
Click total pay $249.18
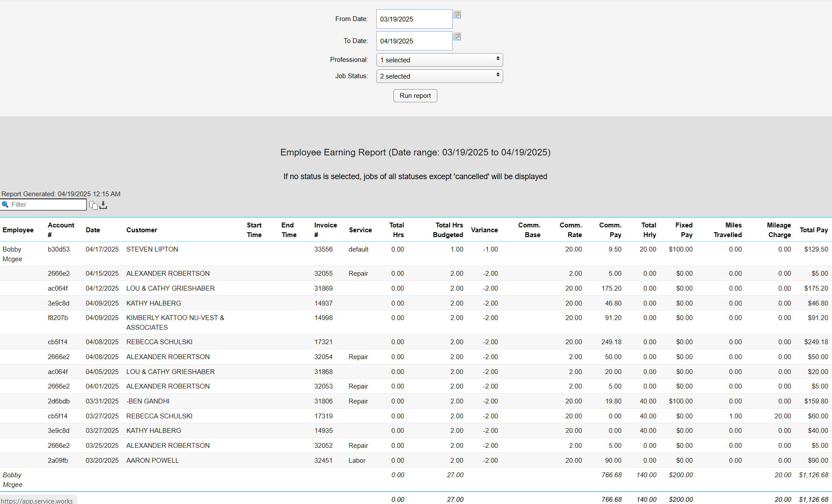816,342
